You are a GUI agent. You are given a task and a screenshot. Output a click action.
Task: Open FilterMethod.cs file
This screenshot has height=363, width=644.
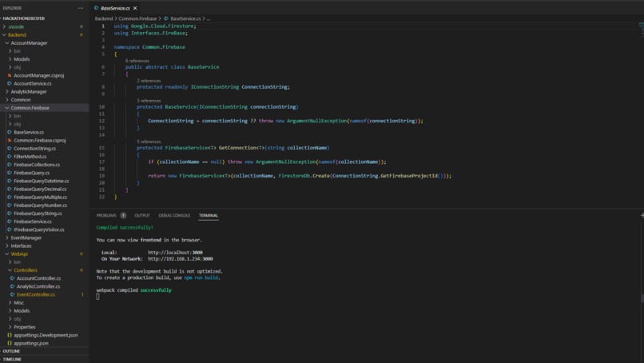pyautogui.click(x=30, y=157)
